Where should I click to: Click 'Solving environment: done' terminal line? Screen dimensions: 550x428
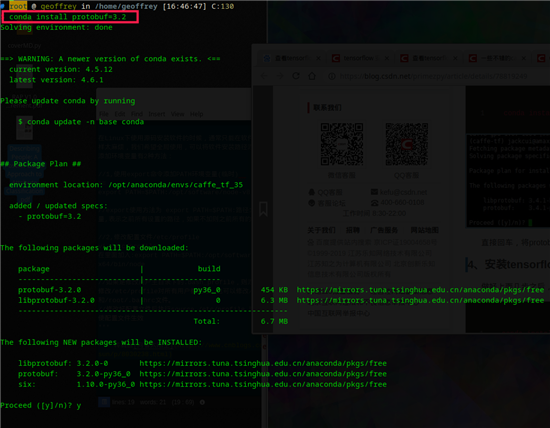coord(56,27)
